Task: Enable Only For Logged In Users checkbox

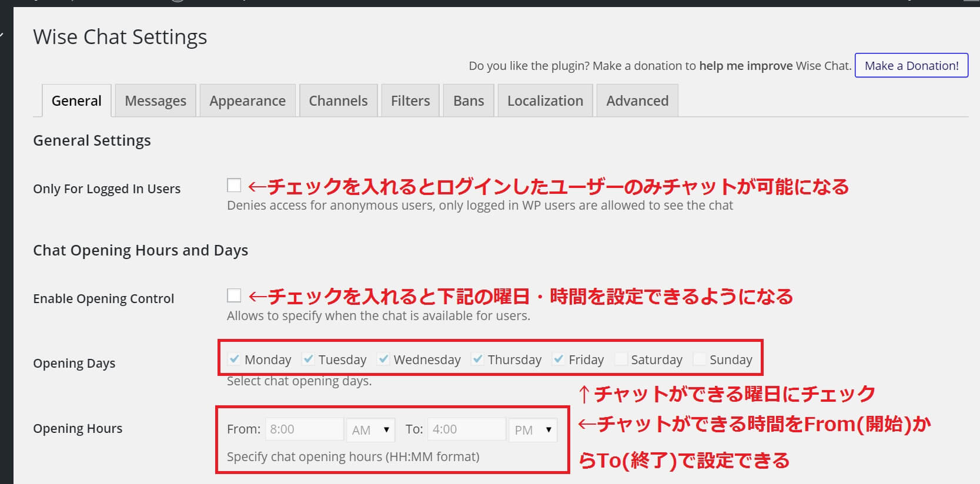Action: [234, 186]
